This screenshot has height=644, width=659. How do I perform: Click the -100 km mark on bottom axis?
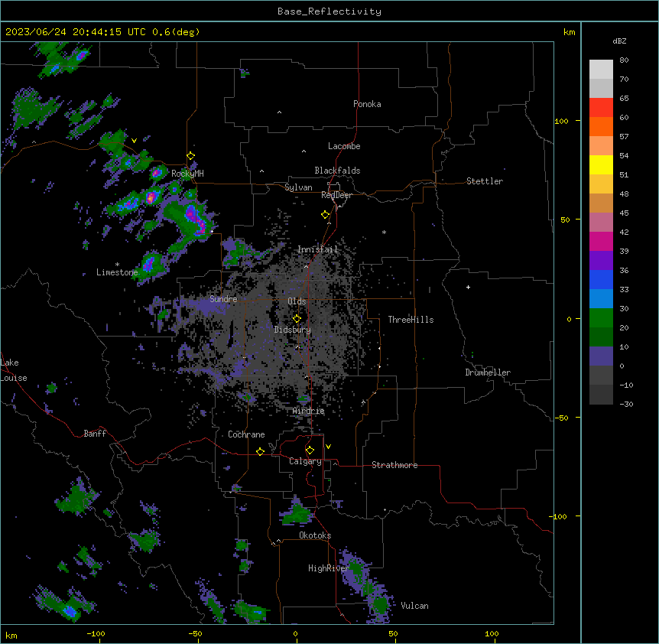pyautogui.click(x=96, y=633)
